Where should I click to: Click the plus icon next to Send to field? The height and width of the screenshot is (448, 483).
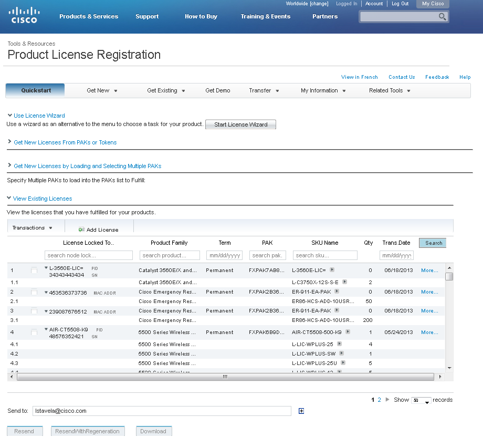click(x=301, y=411)
